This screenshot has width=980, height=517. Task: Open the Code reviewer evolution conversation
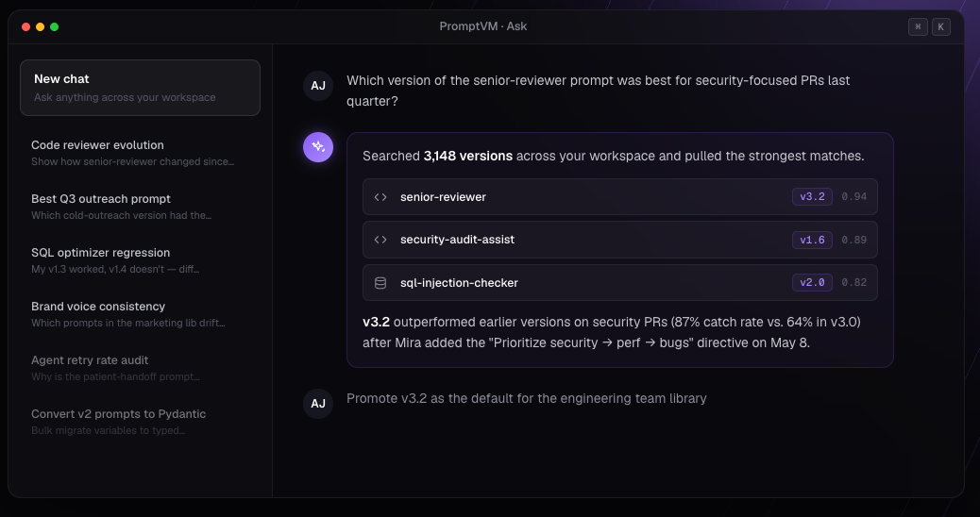tap(140, 153)
